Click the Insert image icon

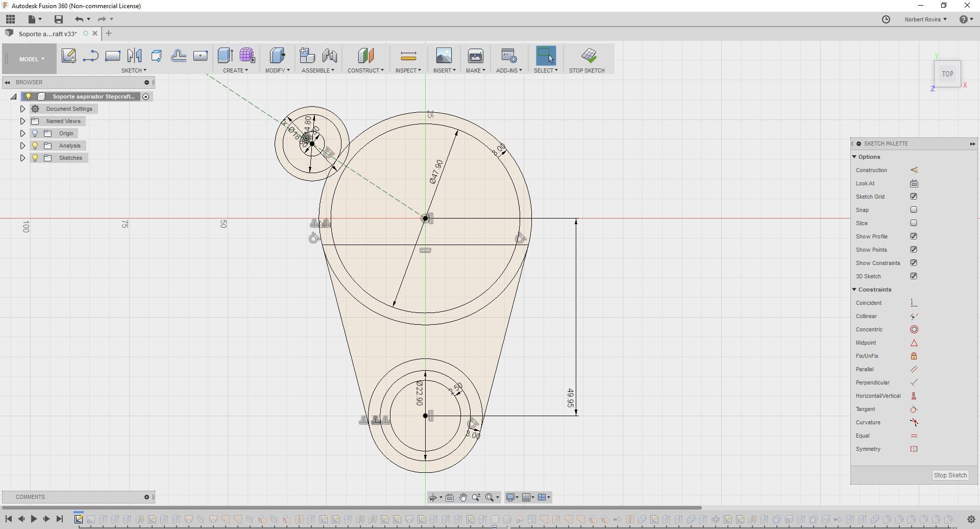pyautogui.click(x=444, y=56)
